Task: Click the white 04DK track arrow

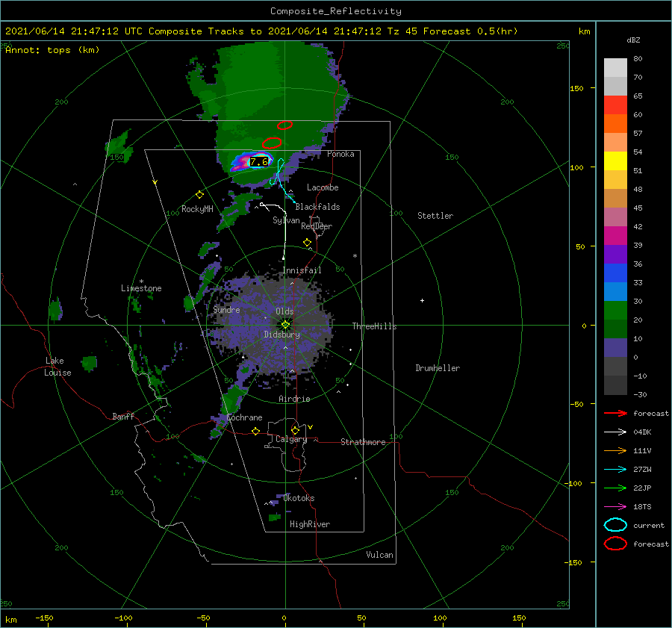Action: (615, 432)
